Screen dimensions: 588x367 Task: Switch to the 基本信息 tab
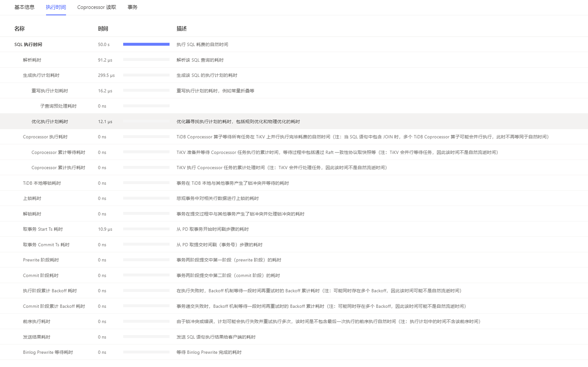coord(24,7)
